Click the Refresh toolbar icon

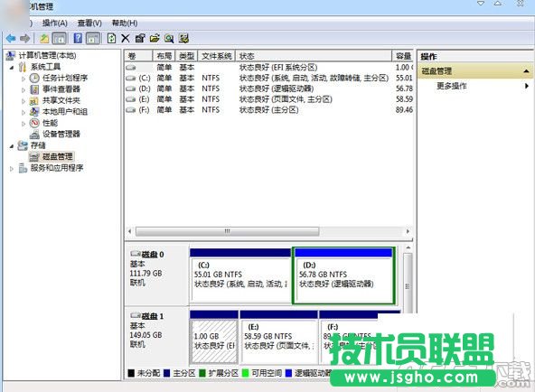pyautogui.click(x=111, y=38)
